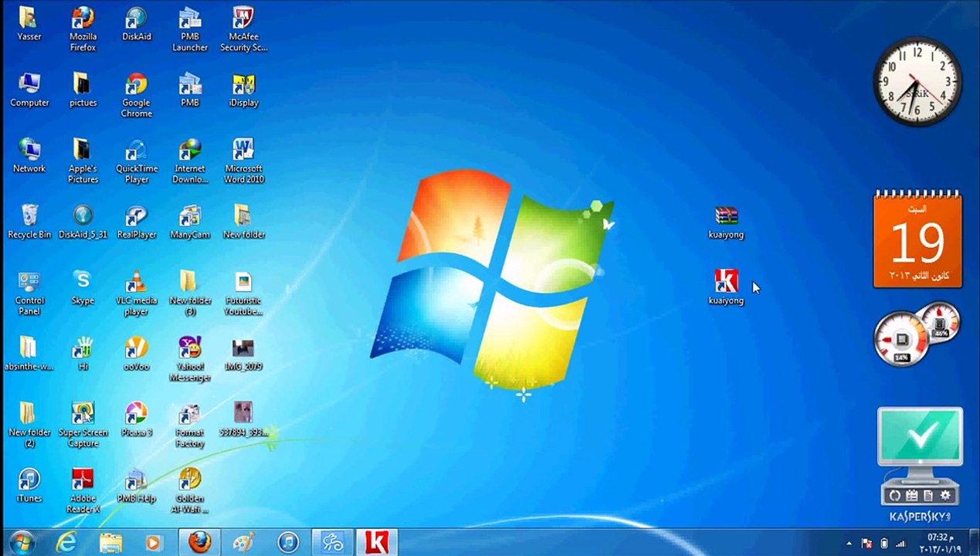
Task: Launch Windows Media Player from taskbar
Action: (154, 542)
